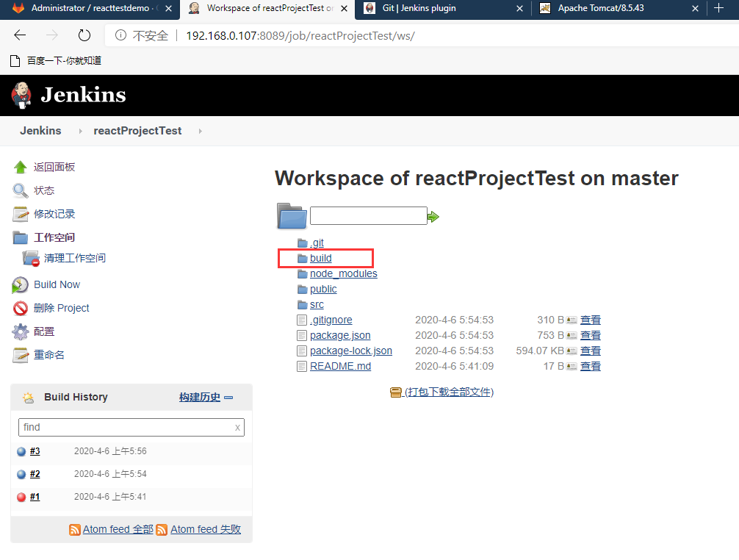The height and width of the screenshot is (560, 739).
Task: Click the folder icon beside 工作空间
Action: pos(21,237)
